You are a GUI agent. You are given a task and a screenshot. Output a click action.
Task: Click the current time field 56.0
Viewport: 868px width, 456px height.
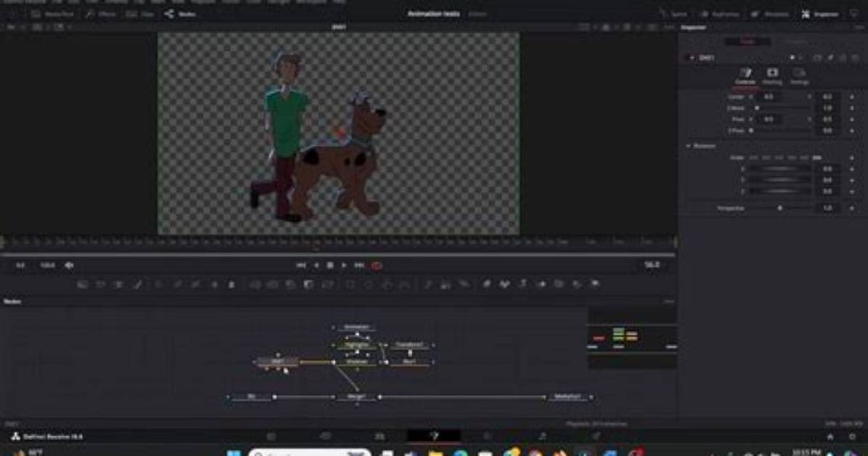[652, 266]
